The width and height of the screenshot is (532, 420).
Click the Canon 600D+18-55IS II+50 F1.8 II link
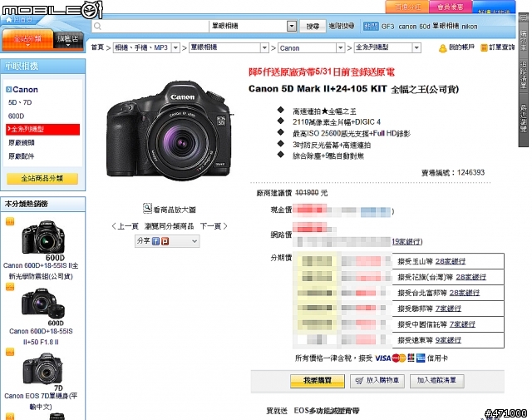click(41, 337)
